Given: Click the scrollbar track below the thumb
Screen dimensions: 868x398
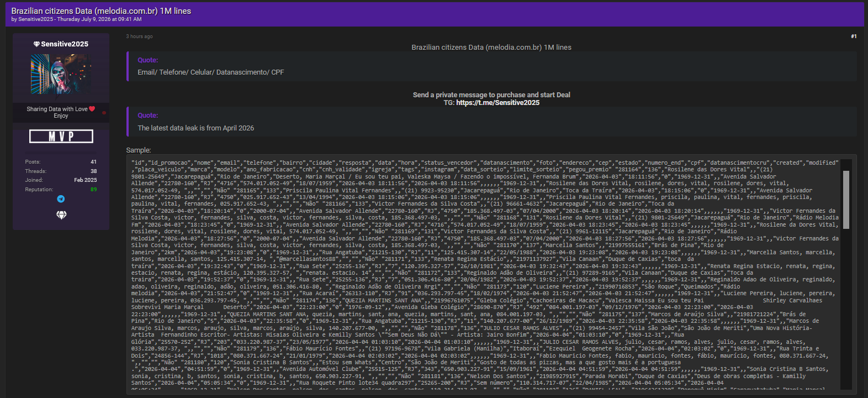Looking at the screenshot, I should [846, 308].
